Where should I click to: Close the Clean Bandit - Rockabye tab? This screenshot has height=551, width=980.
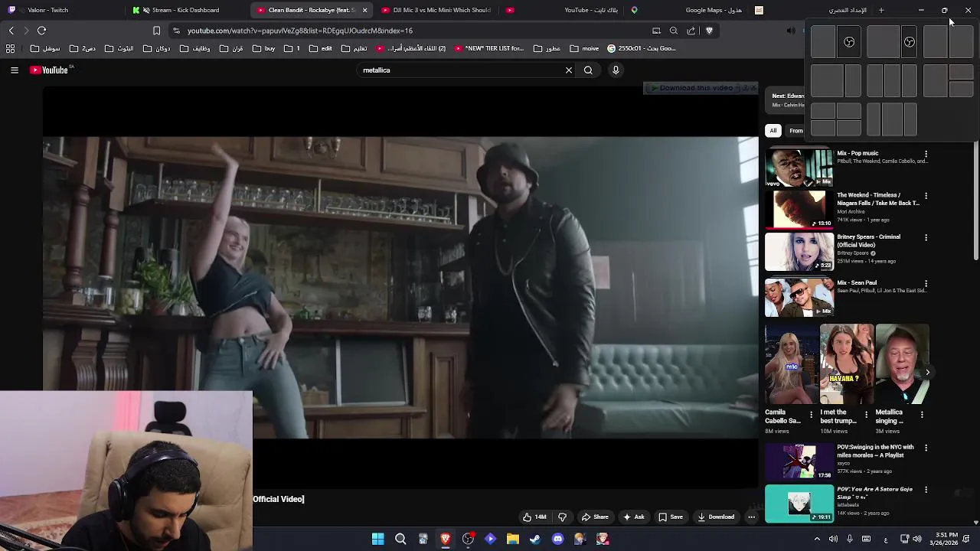364,10
